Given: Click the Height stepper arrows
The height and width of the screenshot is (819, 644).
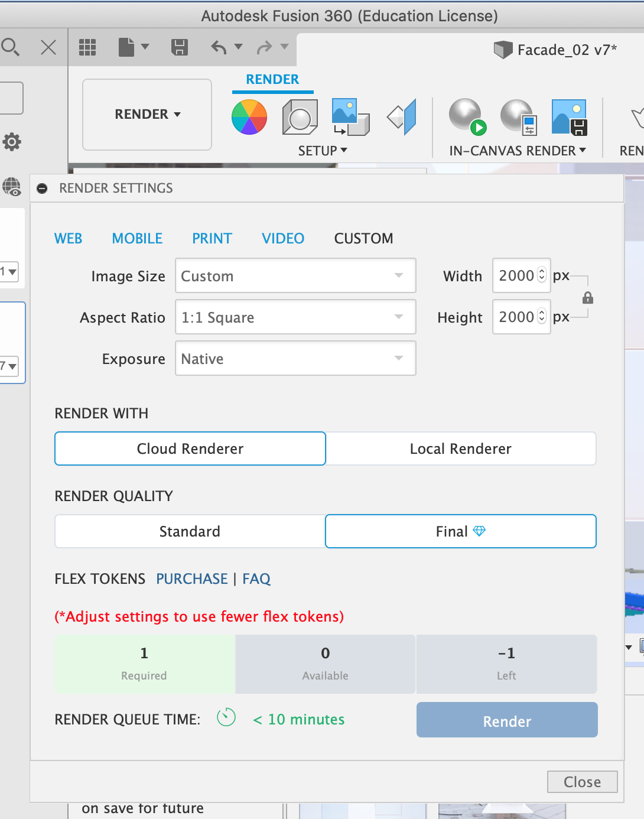Looking at the screenshot, I should click(x=542, y=317).
